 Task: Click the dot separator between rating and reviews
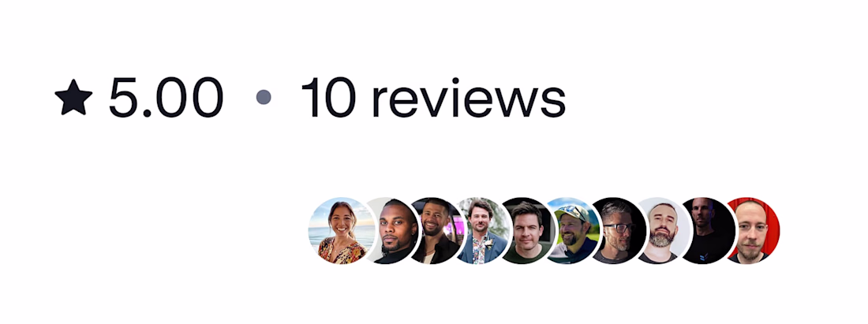point(264,97)
